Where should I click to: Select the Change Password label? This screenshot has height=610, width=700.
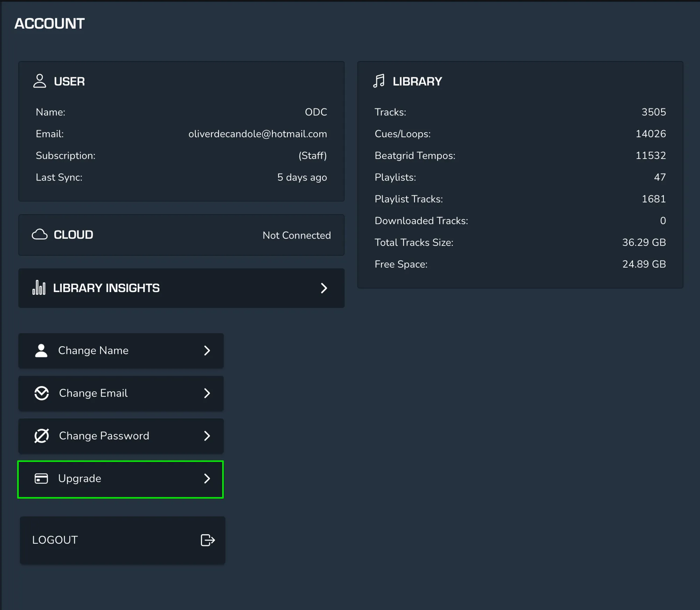click(x=104, y=436)
